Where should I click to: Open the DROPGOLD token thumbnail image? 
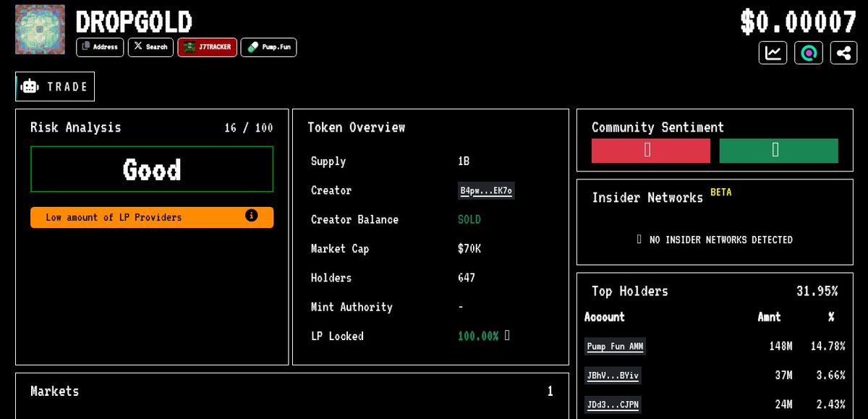click(40, 30)
